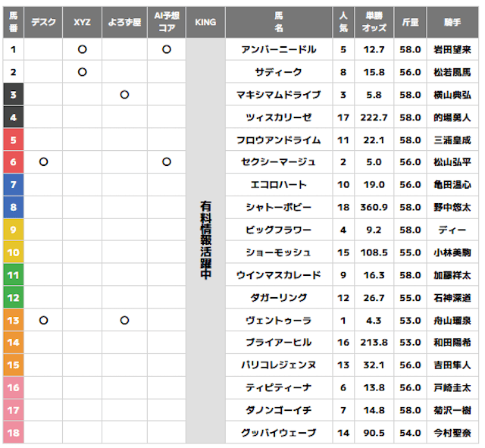
Task: Click the デスク circle for セクシーマージュ
Action: 43,162
